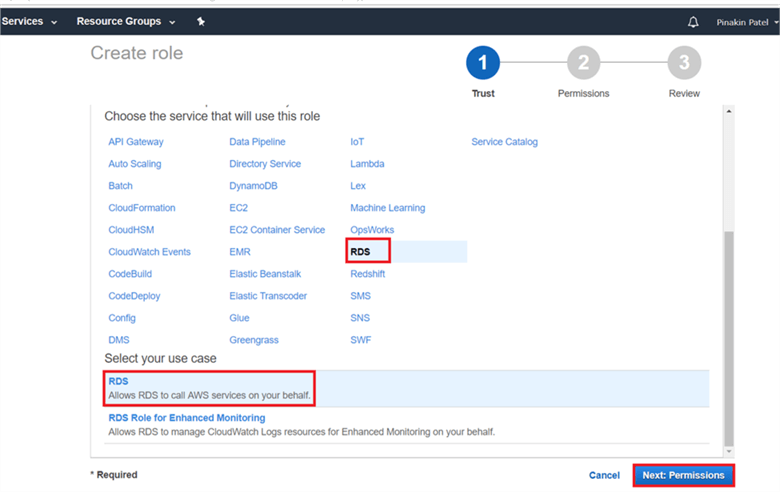Go to step 1 Trust circle
Viewport: 780px width, 492px height.
point(483,63)
